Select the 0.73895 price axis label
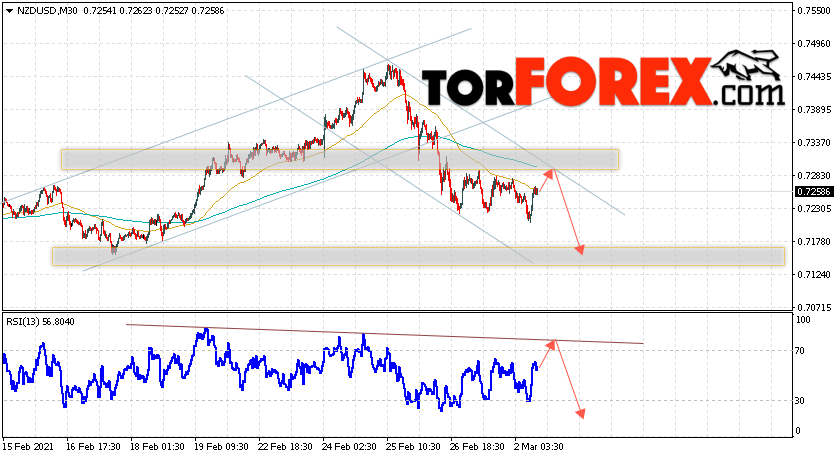The image size is (838, 458). pyautogui.click(x=813, y=110)
